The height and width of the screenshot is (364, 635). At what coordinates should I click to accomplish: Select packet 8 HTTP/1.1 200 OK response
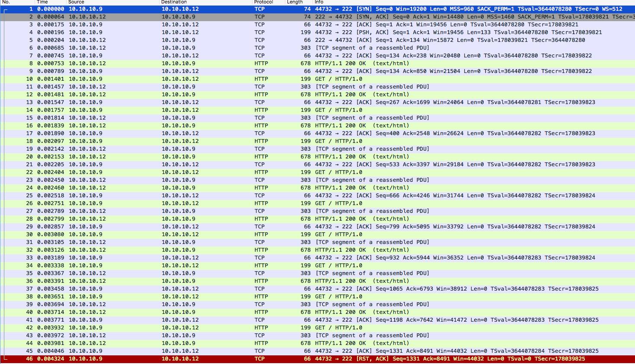[317, 63]
